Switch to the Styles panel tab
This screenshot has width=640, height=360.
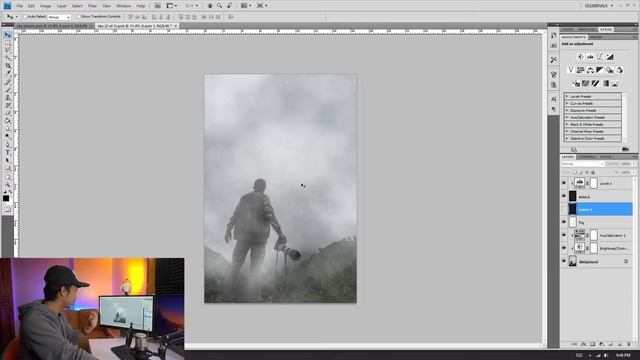pos(606,29)
